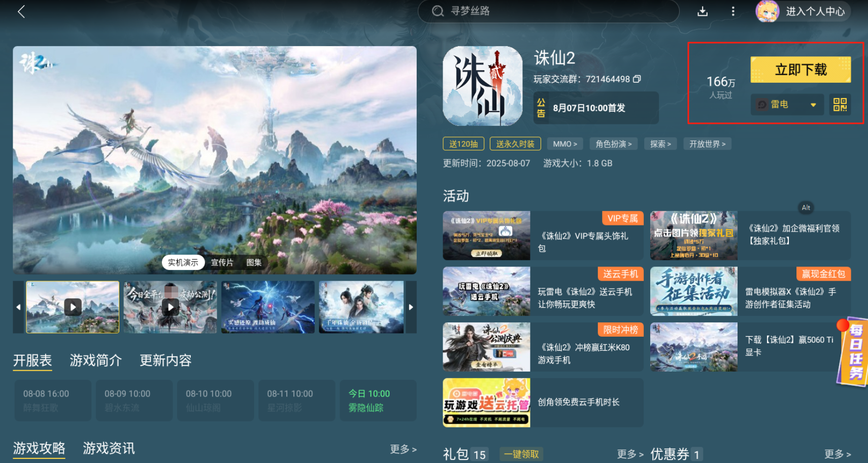Select the 更新内容 tab
This screenshot has height=463, width=868.
(x=165, y=360)
